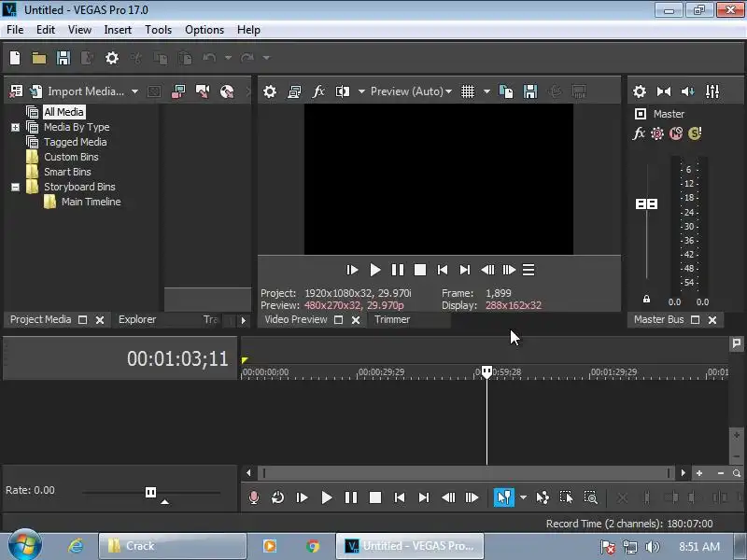
Task: Select Zoom Edit tool
Action: 591,497
